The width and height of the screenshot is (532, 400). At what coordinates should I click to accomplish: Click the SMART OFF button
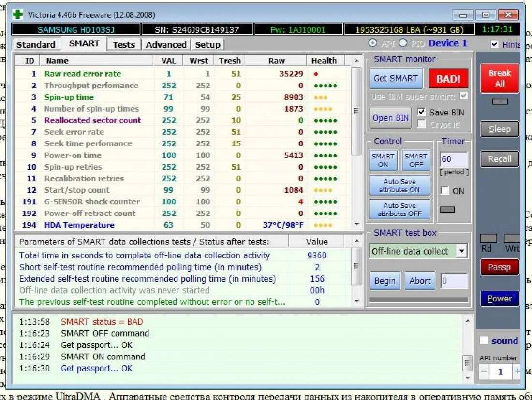[x=416, y=160]
